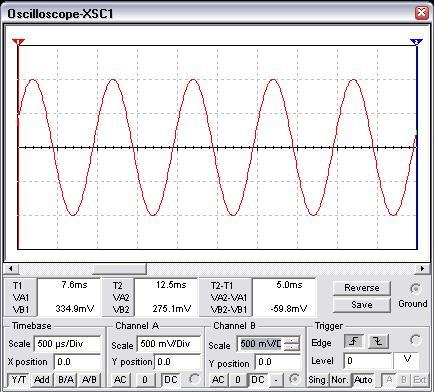434x392 pixels.
Task: Click the T2 time value 12.5ms
Action: point(171,285)
